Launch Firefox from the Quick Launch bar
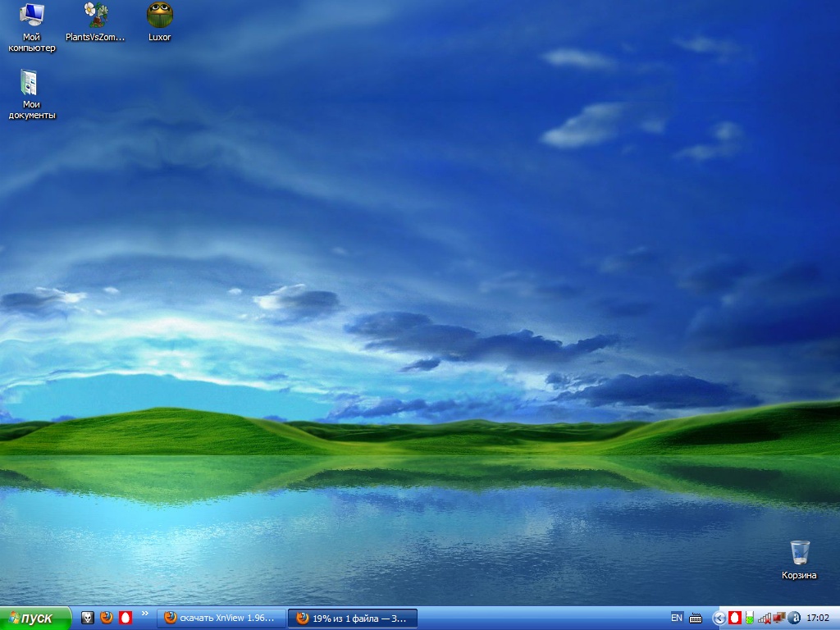The image size is (840, 630). (107, 618)
